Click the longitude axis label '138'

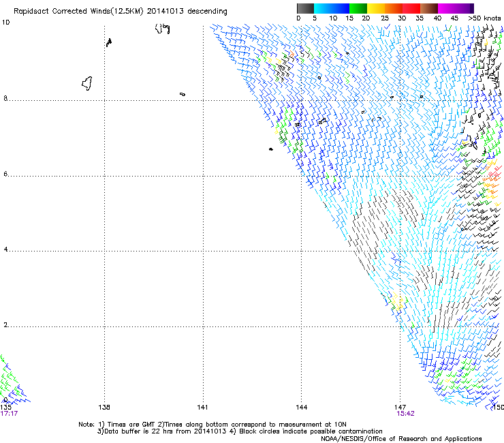(x=104, y=408)
